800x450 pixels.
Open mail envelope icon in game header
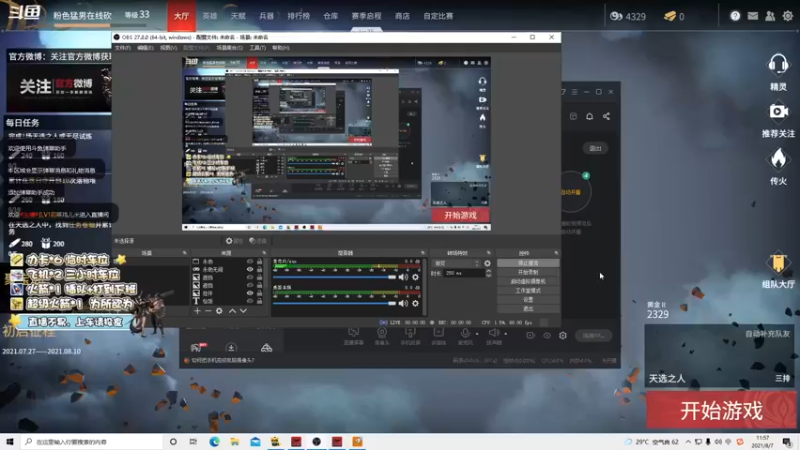[753, 16]
